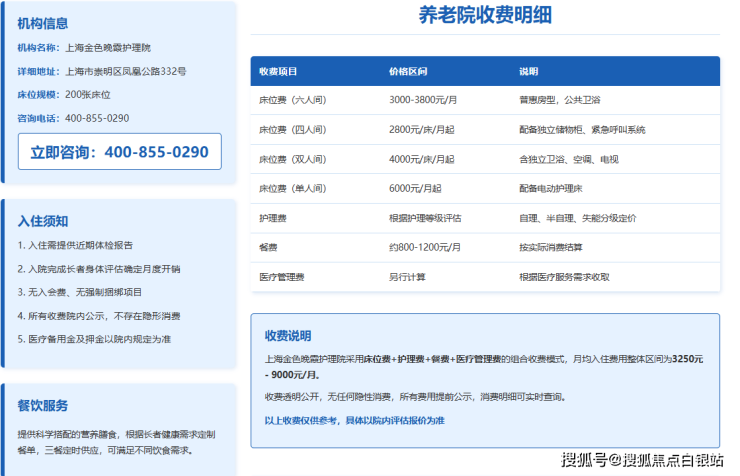Select the 床位费（四人间） cell
The width and height of the screenshot is (740, 476).
[293, 130]
